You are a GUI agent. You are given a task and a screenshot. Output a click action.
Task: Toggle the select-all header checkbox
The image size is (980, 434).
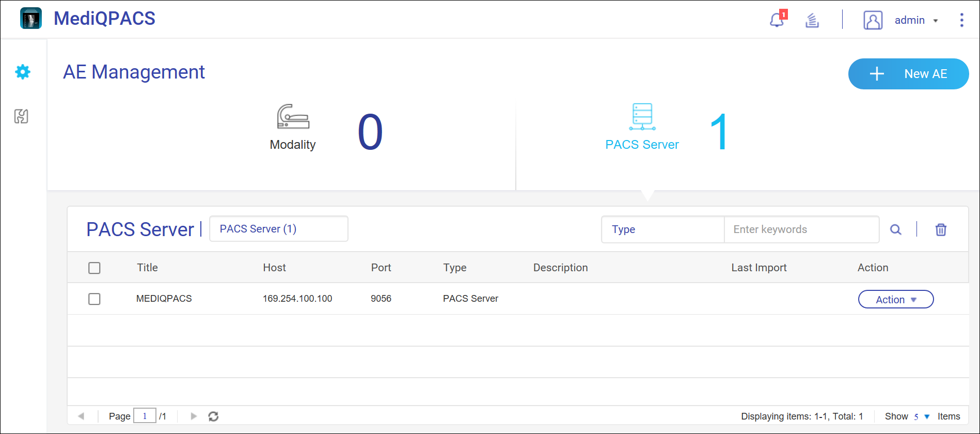pos(94,268)
